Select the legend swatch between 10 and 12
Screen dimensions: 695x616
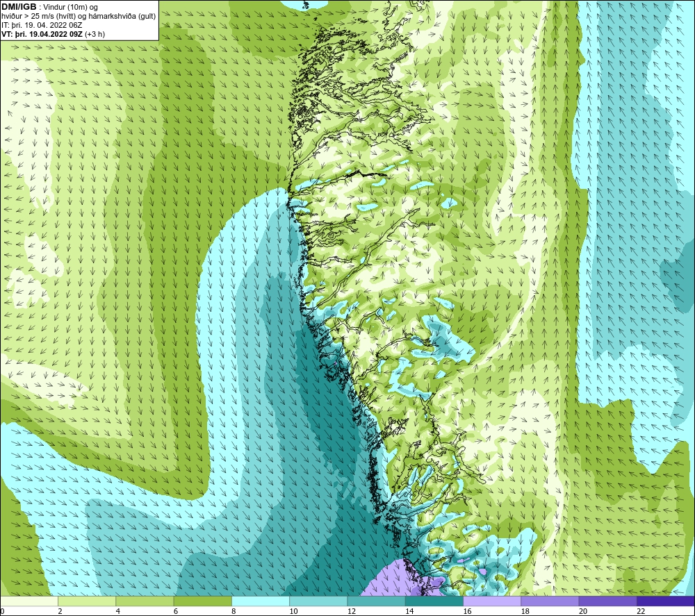318,601
